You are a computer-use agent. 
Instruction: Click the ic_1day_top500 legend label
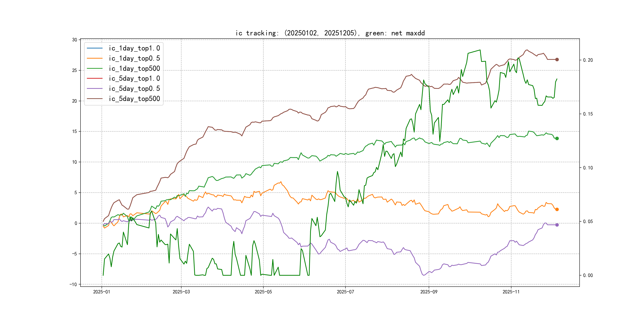point(134,69)
